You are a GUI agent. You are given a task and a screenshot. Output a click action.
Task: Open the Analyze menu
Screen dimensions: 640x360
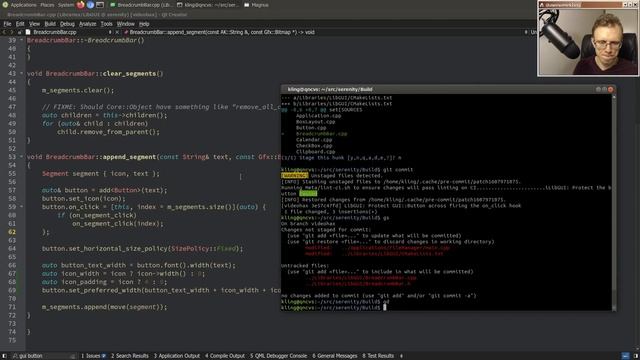coord(87,24)
